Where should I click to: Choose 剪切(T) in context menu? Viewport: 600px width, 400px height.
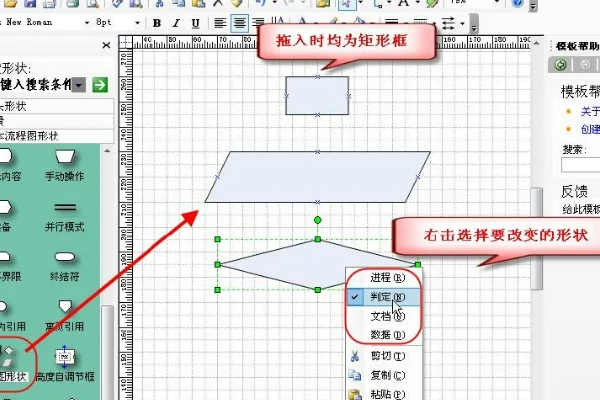click(x=385, y=356)
